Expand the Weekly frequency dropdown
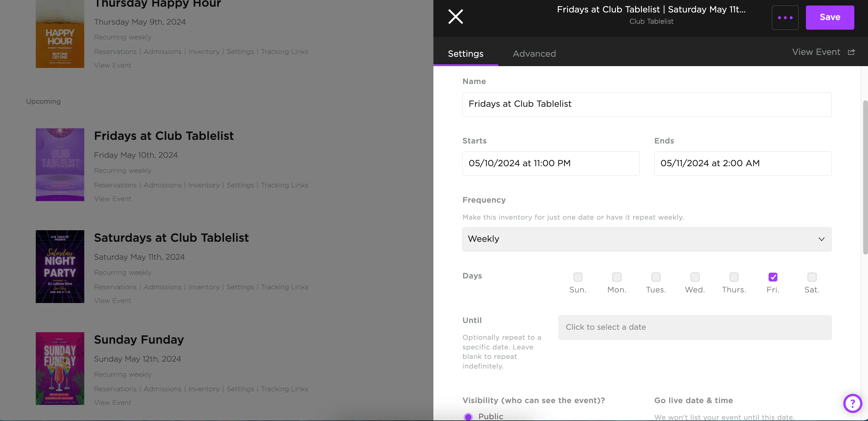The width and height of the screenshot is (868, 421). [647, 239]
